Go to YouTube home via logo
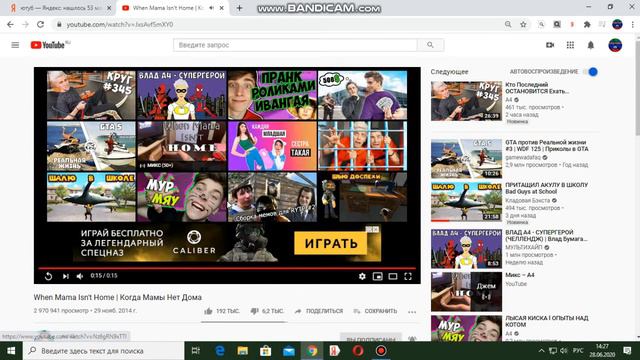This screenshot has height=360, width=640. pyautogui.click(x=48, y=45)
